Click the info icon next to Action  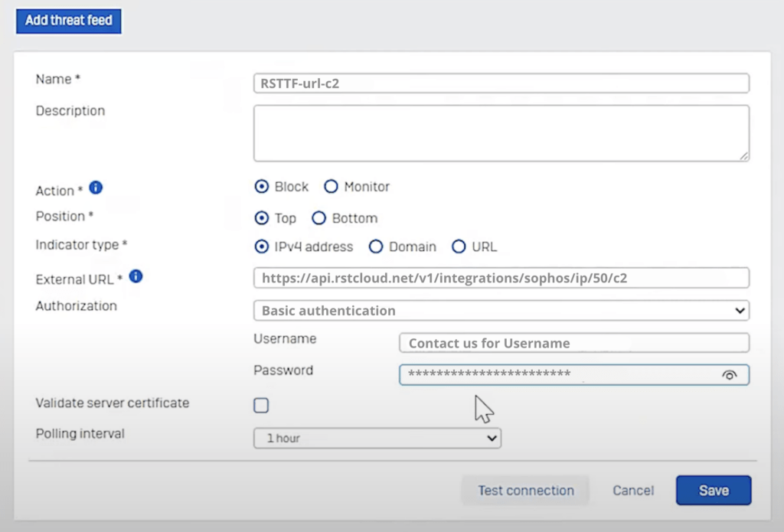click(94, 188)
